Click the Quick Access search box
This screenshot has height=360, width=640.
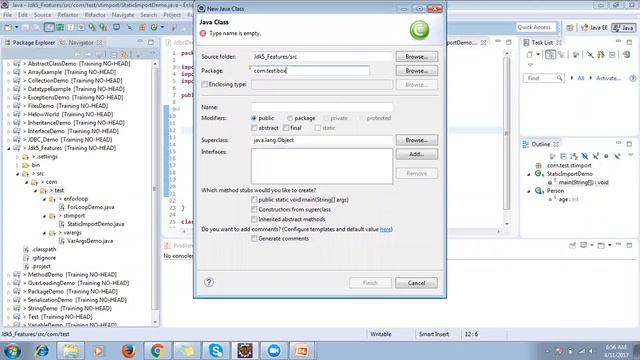pos(536,27)
